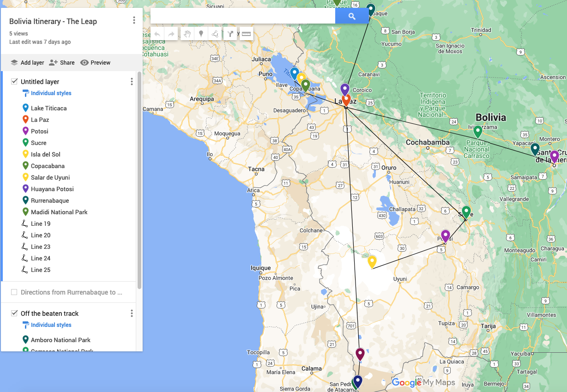
Task: Select the Add directions tool
Action: click(x=231, y=34)
